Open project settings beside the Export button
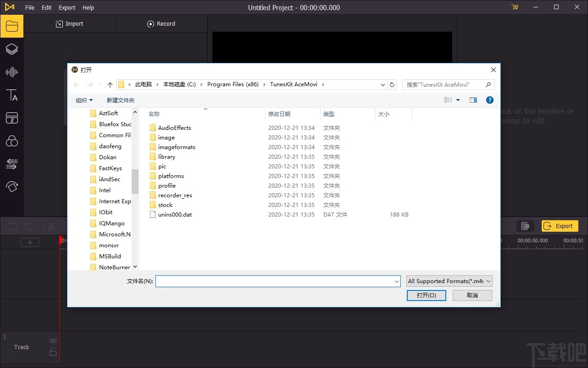 point(525,226)
